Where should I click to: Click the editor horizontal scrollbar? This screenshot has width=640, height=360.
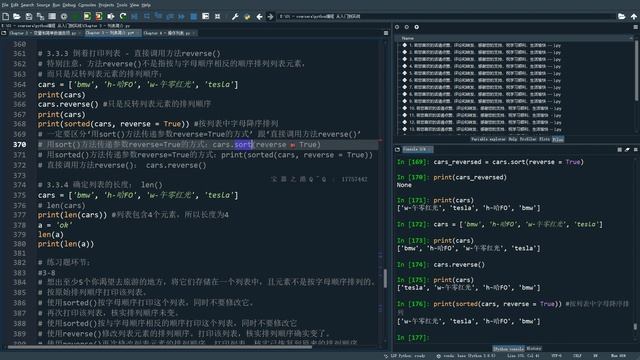pyautogui.click(x=160, y=347)
